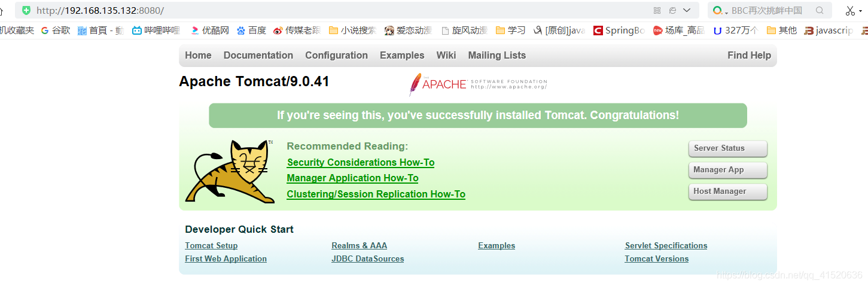The width and height of the screenshot is (868, 286).
Task: Open the Examples navigation item
Action: [402, 55]
